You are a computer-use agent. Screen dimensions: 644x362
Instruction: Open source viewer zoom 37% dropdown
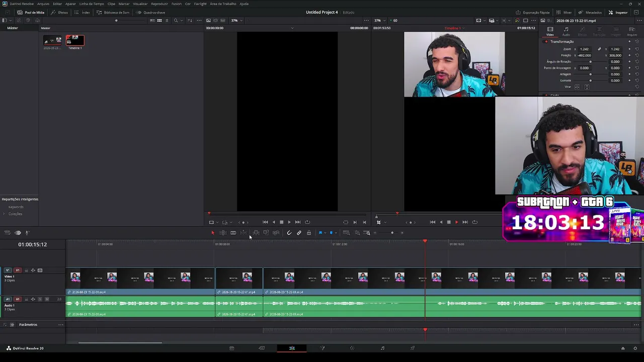[236, 21]
